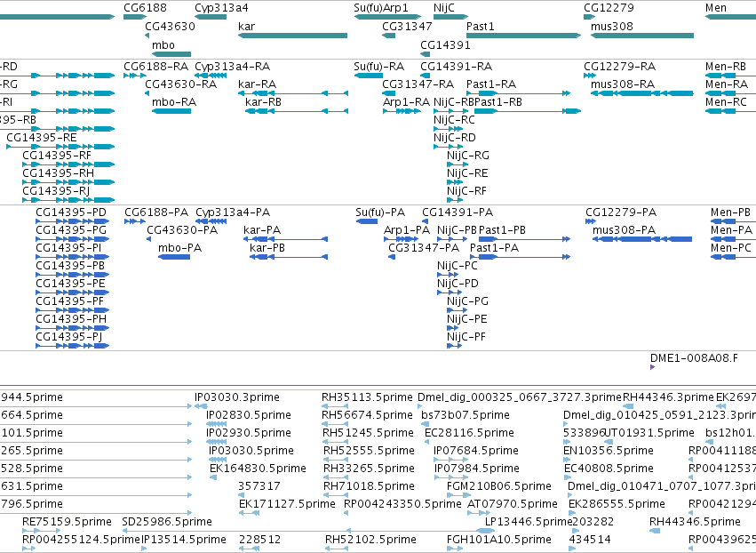Screen dimensions: 756x553
Task: Select the Past1-RA transcript label
Action: [x=491, y=84]
